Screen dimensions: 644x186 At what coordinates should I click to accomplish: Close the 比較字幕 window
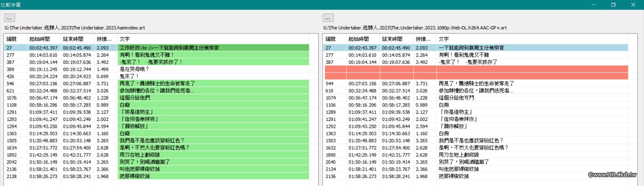(x=633, y=5)
